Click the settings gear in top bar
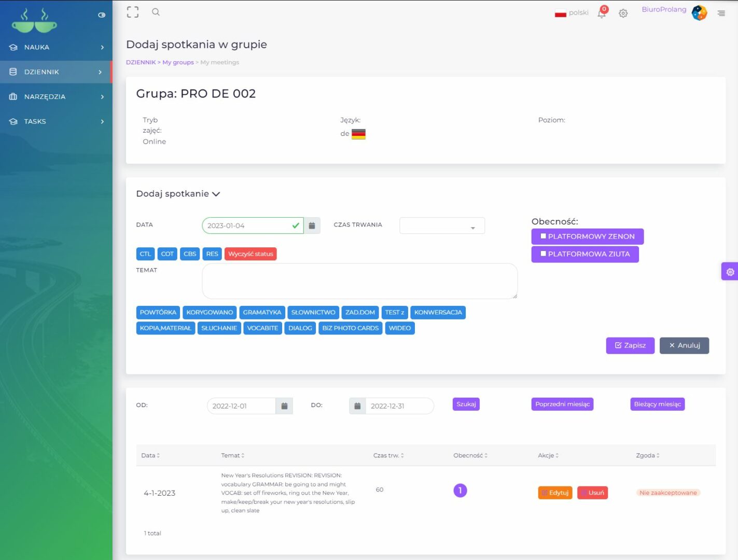This screenshot has height=560, width=738. pos(623,13)
